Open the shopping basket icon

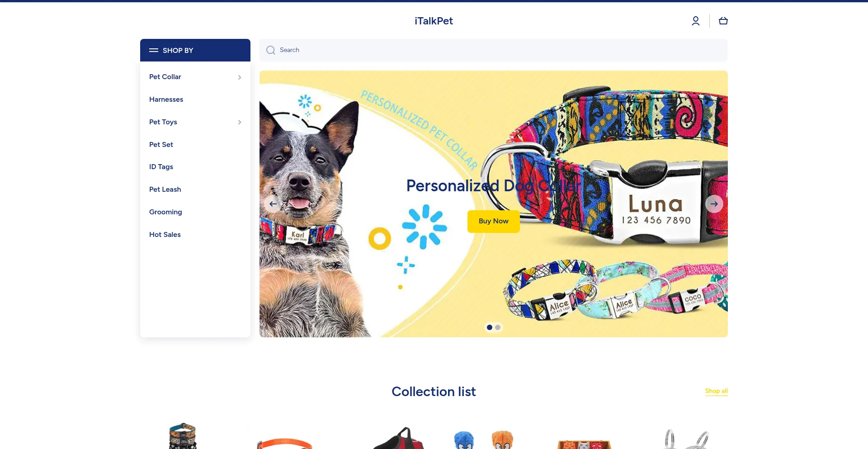(x=723, y=21)
